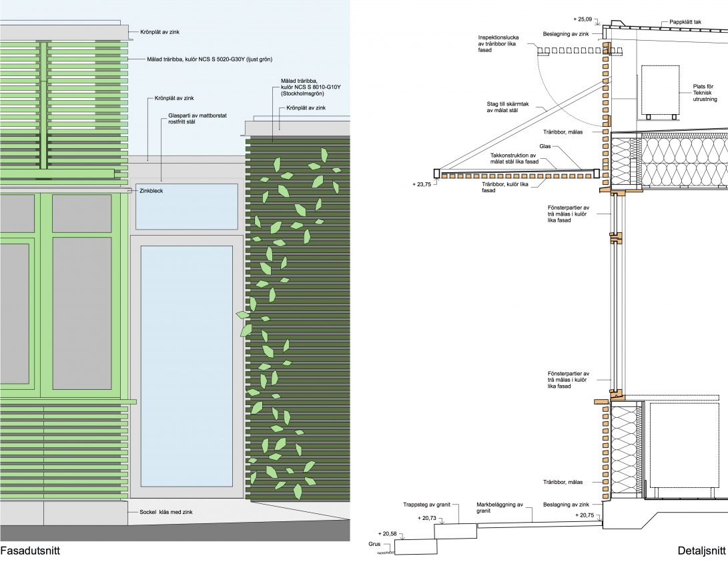The height and width of the screenshot is (566, 728).
Task: Click the tall blue glass door pane
Action: point(186,366)
